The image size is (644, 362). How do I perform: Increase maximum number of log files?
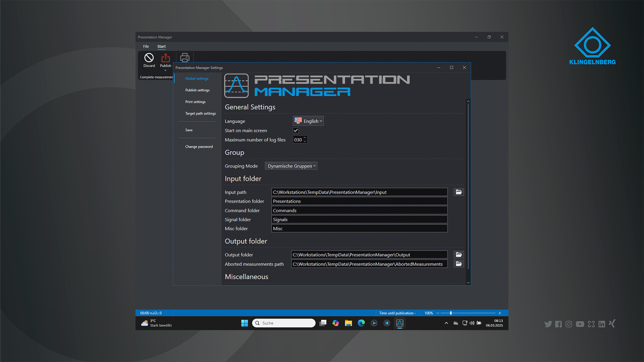pos(305,138)
